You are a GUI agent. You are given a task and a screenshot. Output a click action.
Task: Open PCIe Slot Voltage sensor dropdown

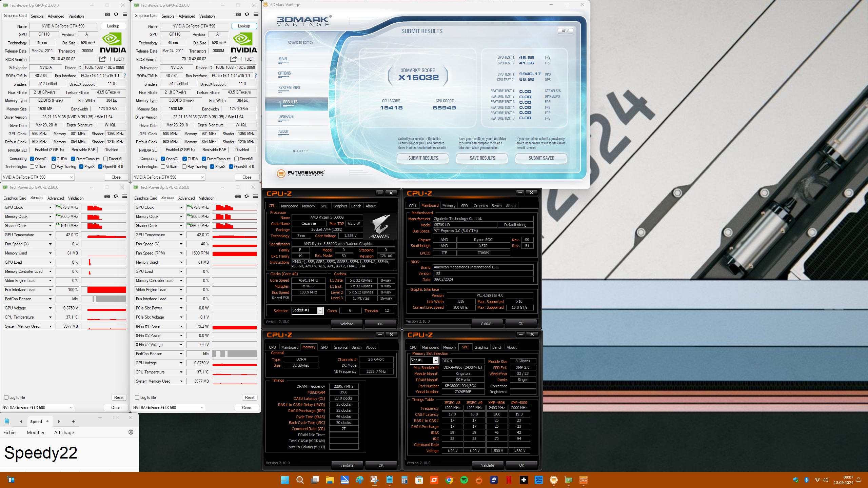(181, 317)
